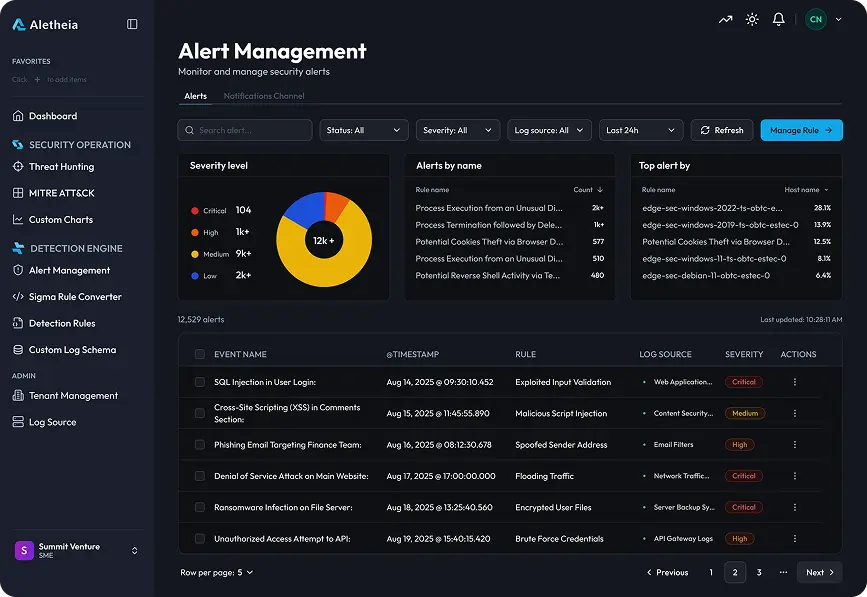The width and height of the screenshot is (867, 597).
Task: Click the CN user avatar
Action: click(x=816, y=19)
